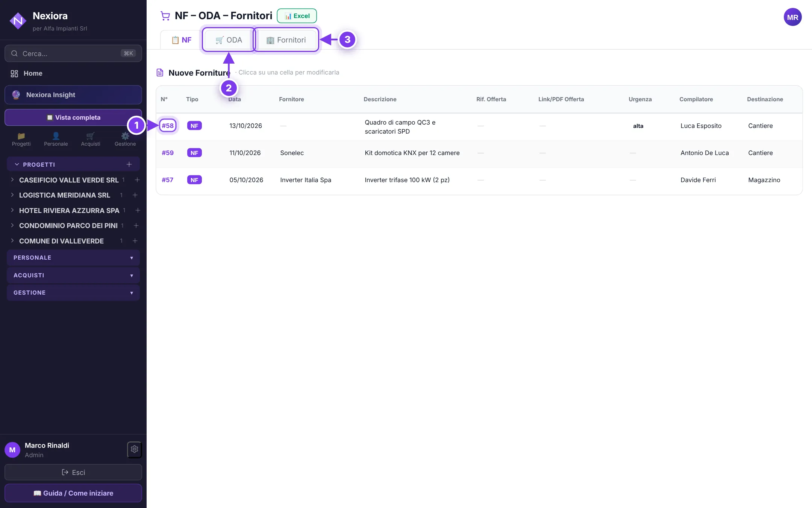Click the MR user avatar
The width and height of the screenshot is (812, 508).
[x=792, y=17]
